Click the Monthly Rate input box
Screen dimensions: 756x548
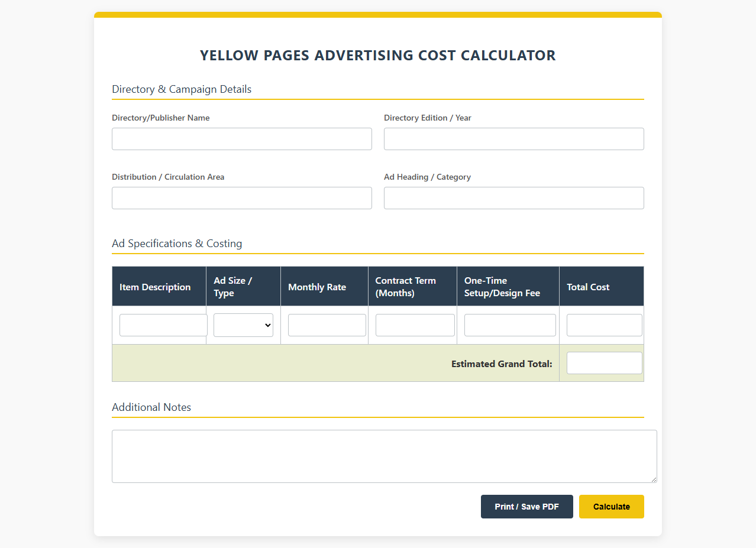coord(327,325)
